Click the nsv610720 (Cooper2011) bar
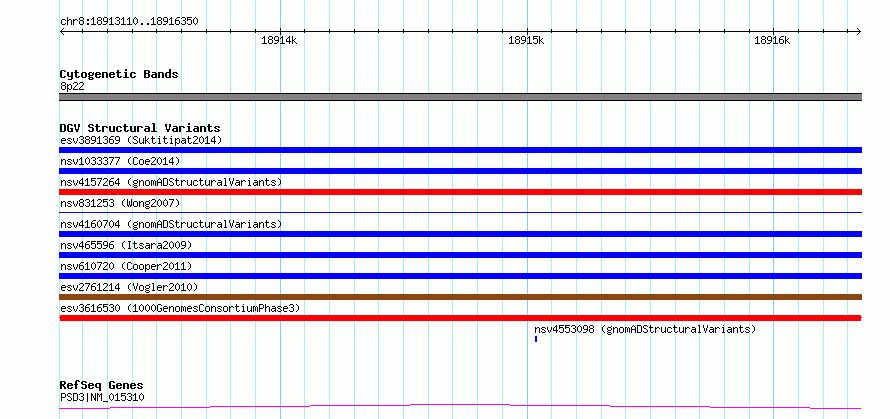 pyautogui.click(x=460, y=276)
